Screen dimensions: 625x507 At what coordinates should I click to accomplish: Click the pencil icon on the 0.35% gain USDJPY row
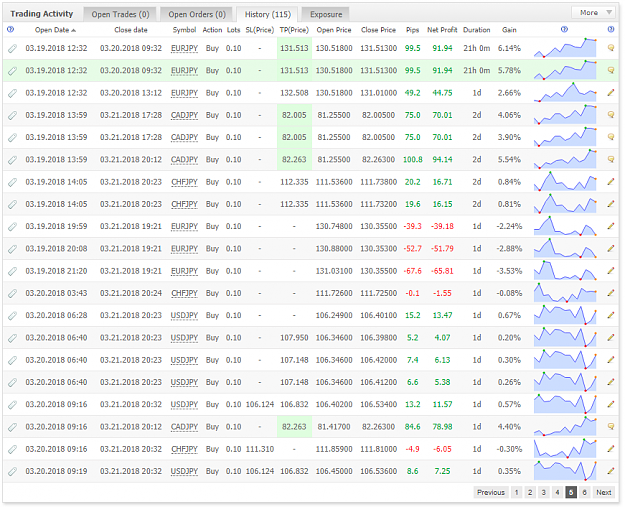click(x=611, y=471)
